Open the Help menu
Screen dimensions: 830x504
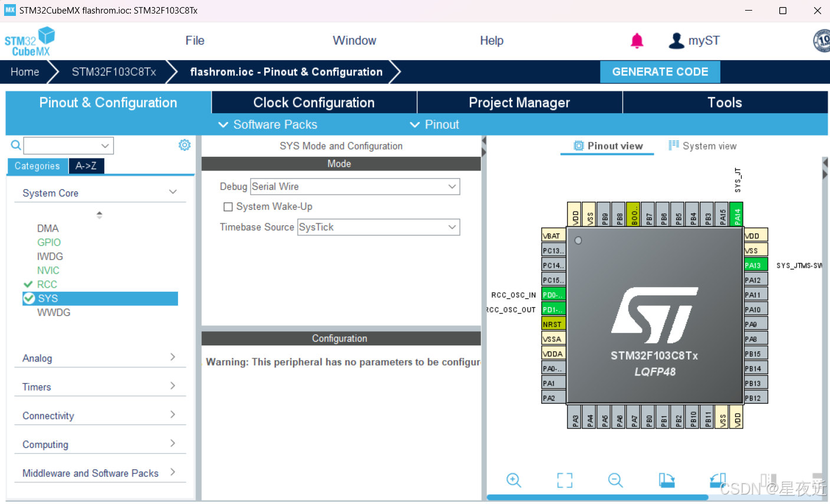(x=492, y=41)
